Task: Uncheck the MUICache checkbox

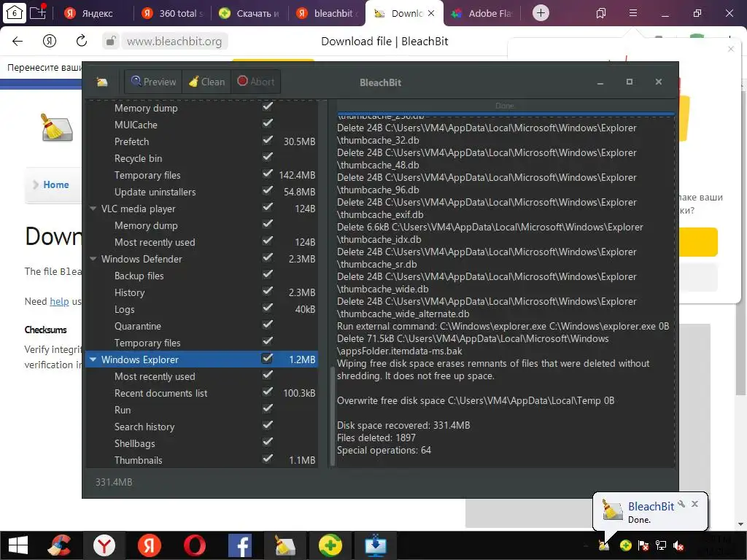Action: click(268, 124)
